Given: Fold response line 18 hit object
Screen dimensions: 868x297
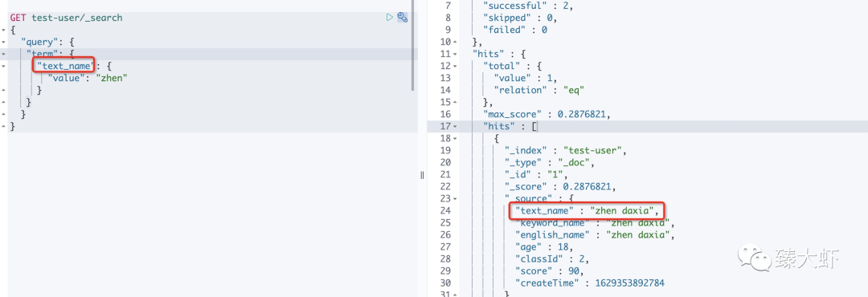Looking at the screenshot, I should point(455,138).
